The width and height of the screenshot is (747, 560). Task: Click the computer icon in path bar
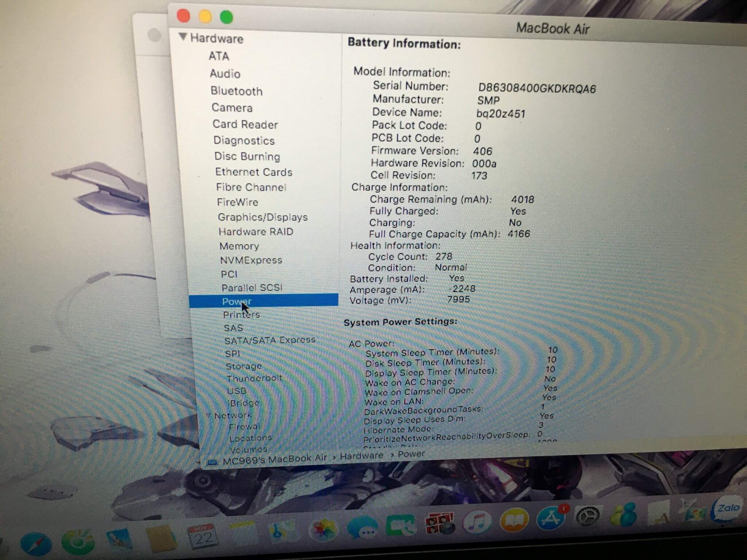tap(212, 463)
